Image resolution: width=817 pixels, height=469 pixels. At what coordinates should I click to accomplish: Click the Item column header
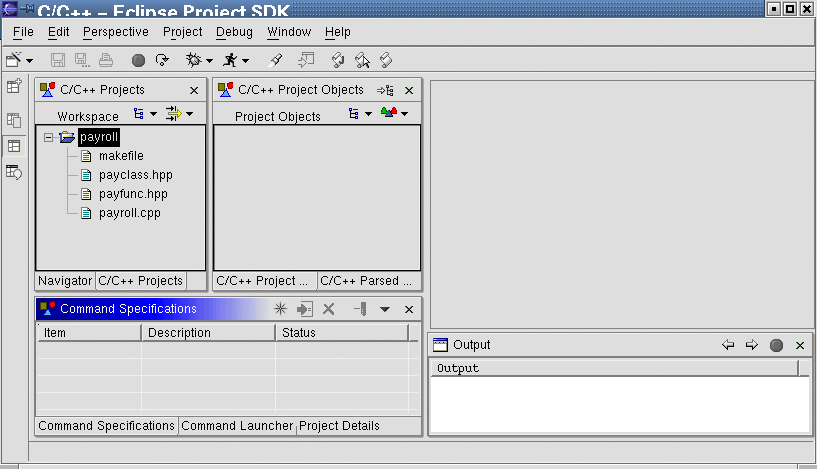pos(89,332)
